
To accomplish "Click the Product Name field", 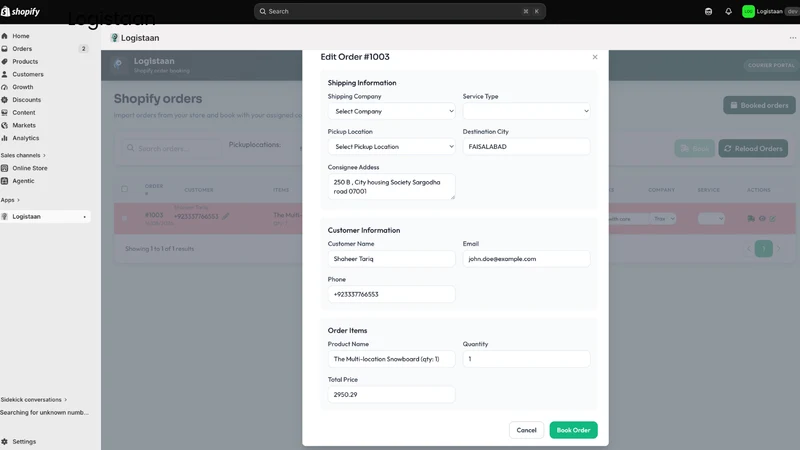I will click(x=391, y=359).
